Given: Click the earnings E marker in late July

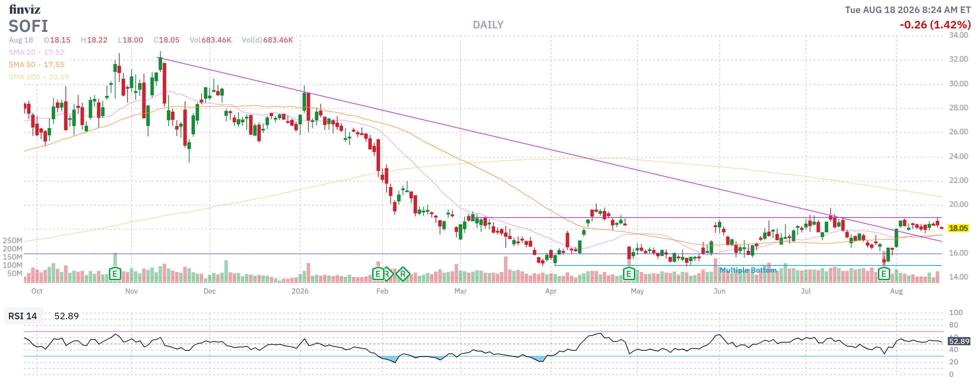Looking at the screenshot, I should (883, 274).
